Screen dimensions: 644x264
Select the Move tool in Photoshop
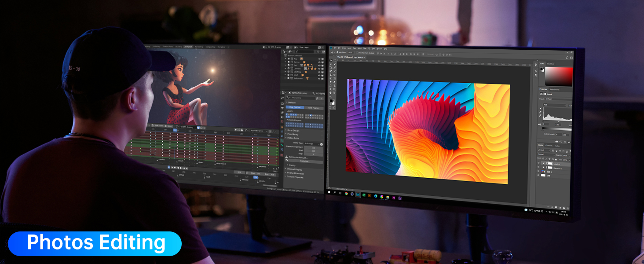click(330, 60)
